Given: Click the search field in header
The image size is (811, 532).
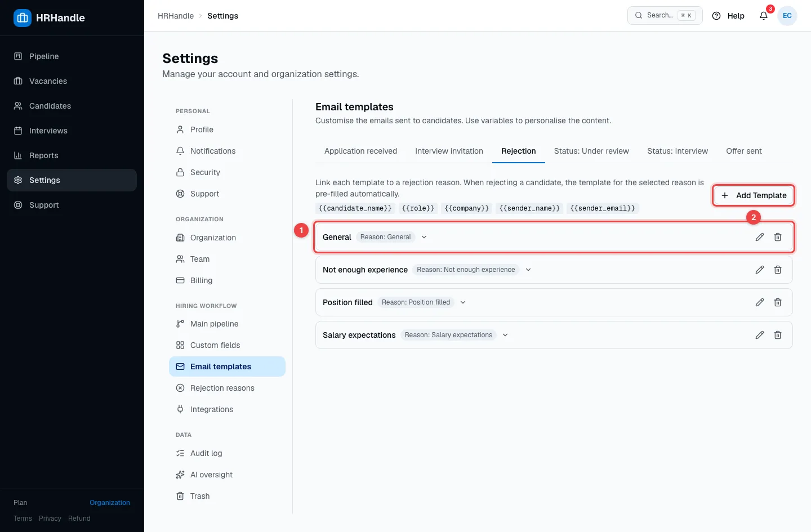Looking at the screenshot, I should (665, 16).
